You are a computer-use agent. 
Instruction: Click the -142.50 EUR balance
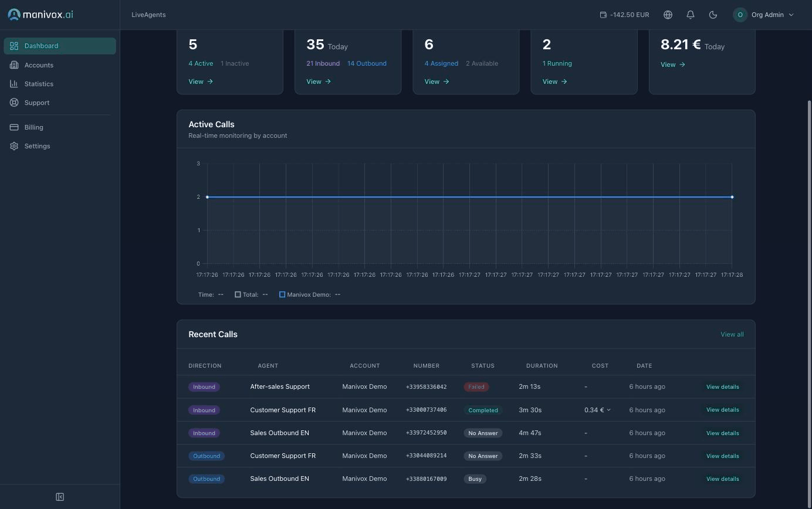pyautogui.click(x=629, y=15)
